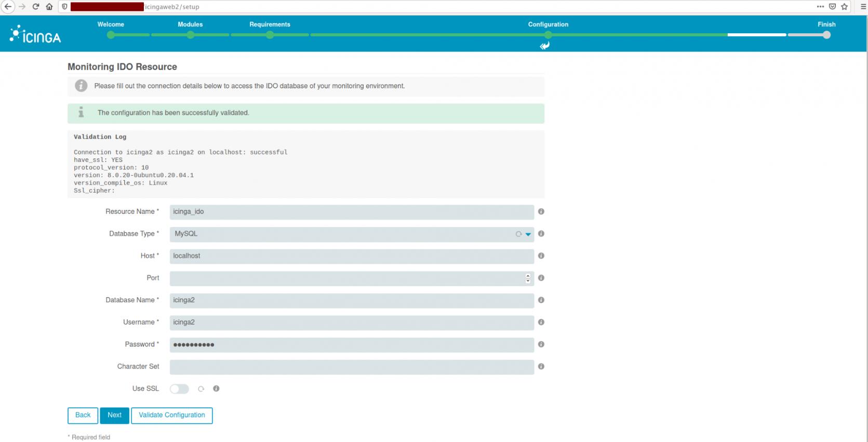Click the Host input field

click(x=352, y=256)
